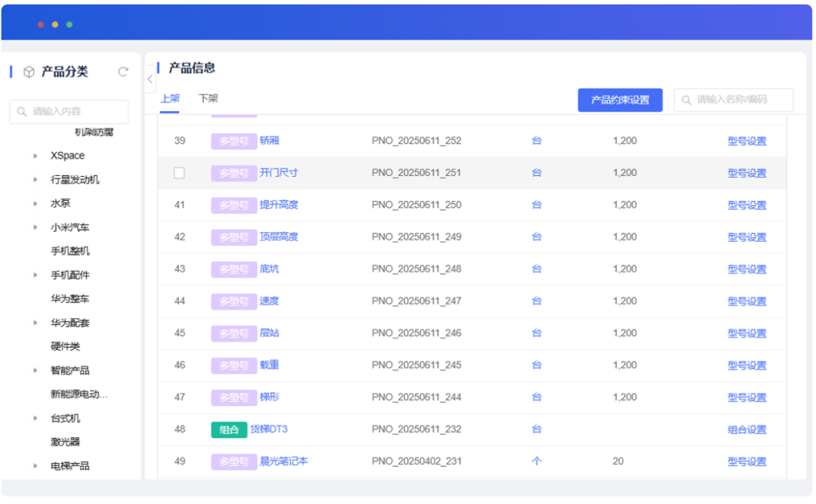This screenshot has height=504, width=816.
Task: Click unit 个 on 晨光笔记本 row
Action: click(x=536, y=461)
